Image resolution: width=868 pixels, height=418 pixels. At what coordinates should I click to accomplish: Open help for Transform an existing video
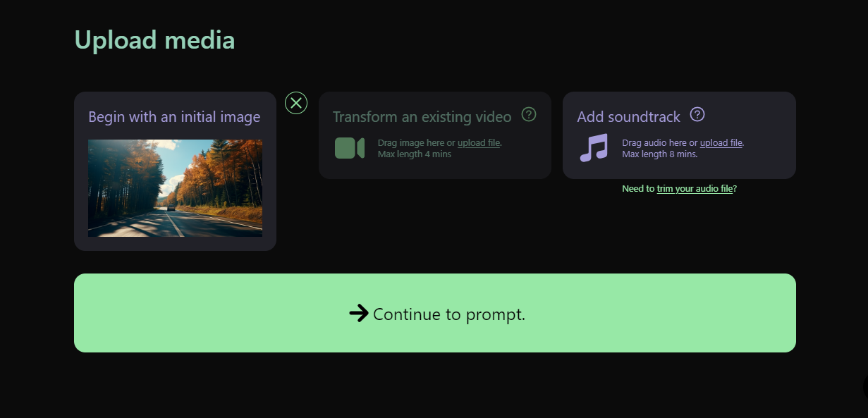tap(529, 114)
